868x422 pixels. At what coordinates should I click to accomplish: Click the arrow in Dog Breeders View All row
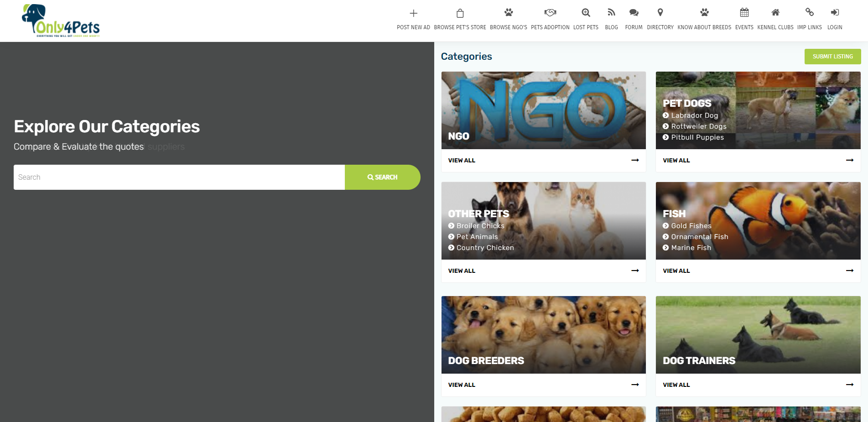click(x=635, y=385)
